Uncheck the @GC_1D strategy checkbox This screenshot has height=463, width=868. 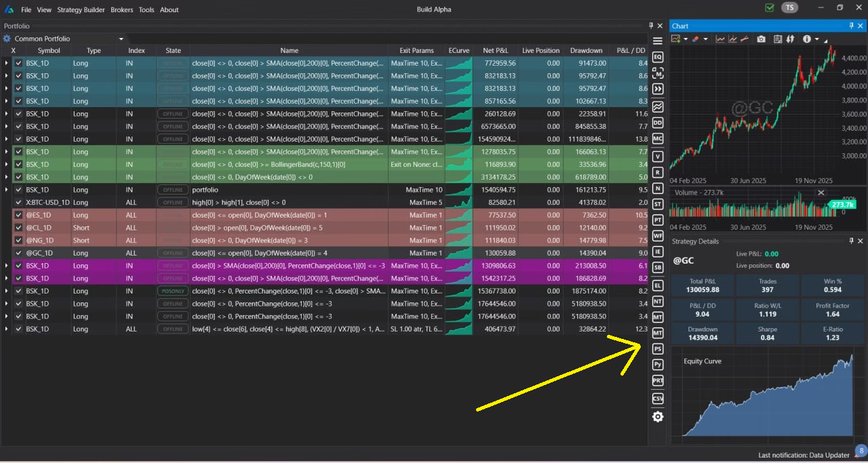click(19, 253)
